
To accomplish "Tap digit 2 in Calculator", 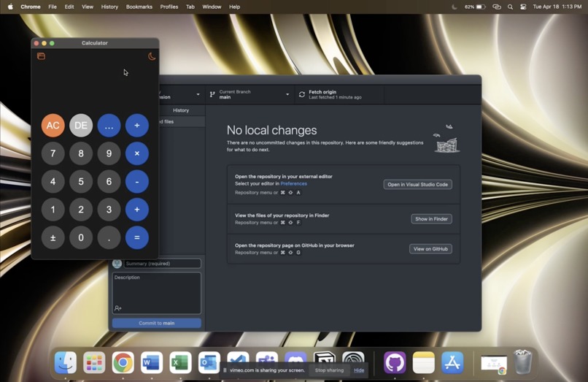I will point(81,210).
